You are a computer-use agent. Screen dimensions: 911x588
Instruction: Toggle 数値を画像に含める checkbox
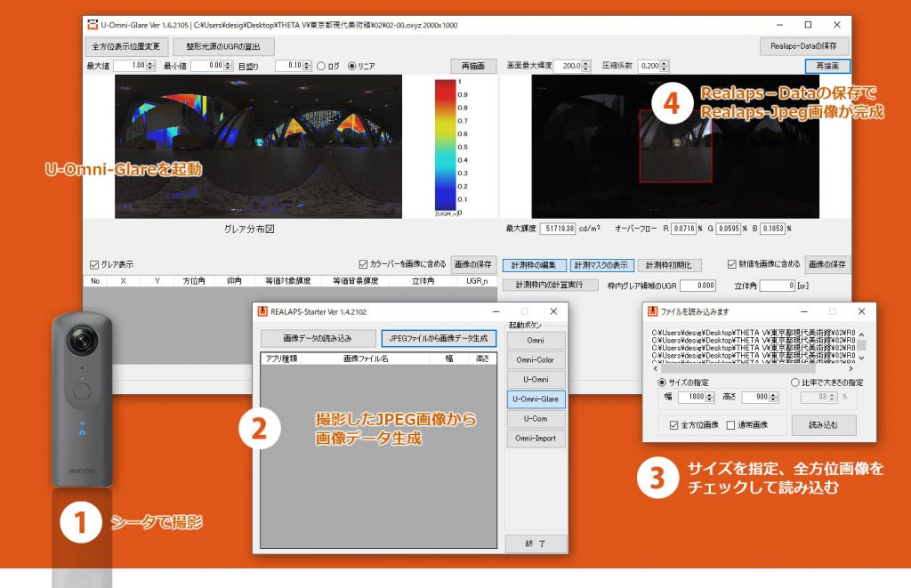(x=732, y=264)
